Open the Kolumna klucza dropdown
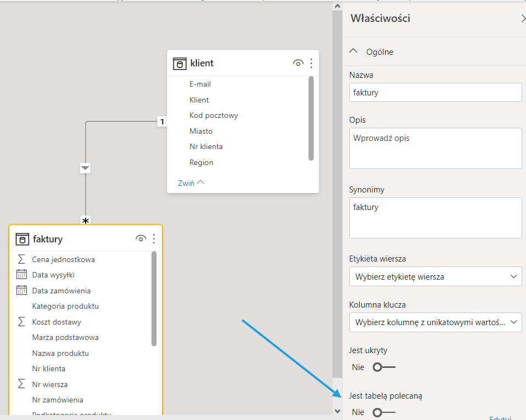The height and width of the screenshot is (420, 526). point(435,322)
